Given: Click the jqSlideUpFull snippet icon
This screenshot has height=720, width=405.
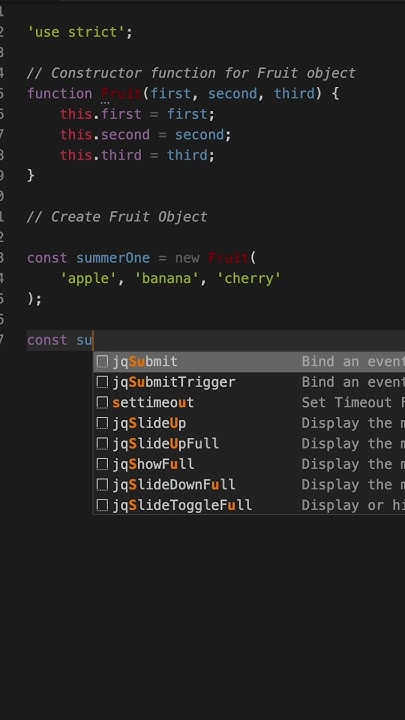Looking at the screenshot, I should point(102,444).
